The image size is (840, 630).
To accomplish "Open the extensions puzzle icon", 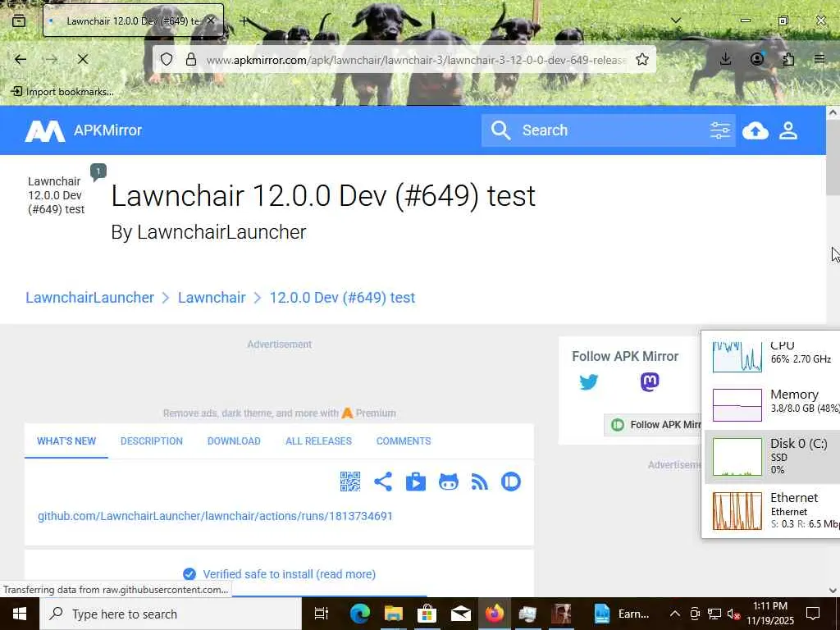I will coord(788,59).
